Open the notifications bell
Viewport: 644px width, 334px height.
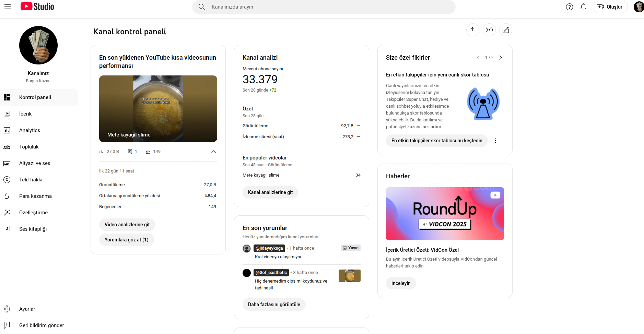pos(583,7)
